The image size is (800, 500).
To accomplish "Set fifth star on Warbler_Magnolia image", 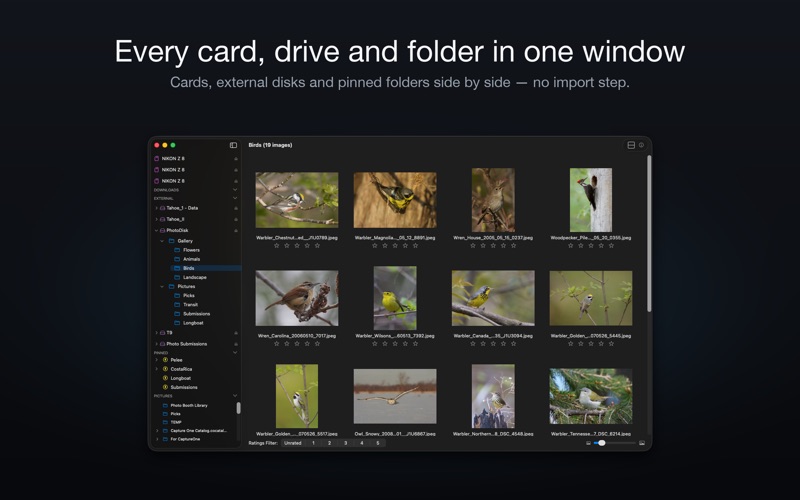I will 415,245.
